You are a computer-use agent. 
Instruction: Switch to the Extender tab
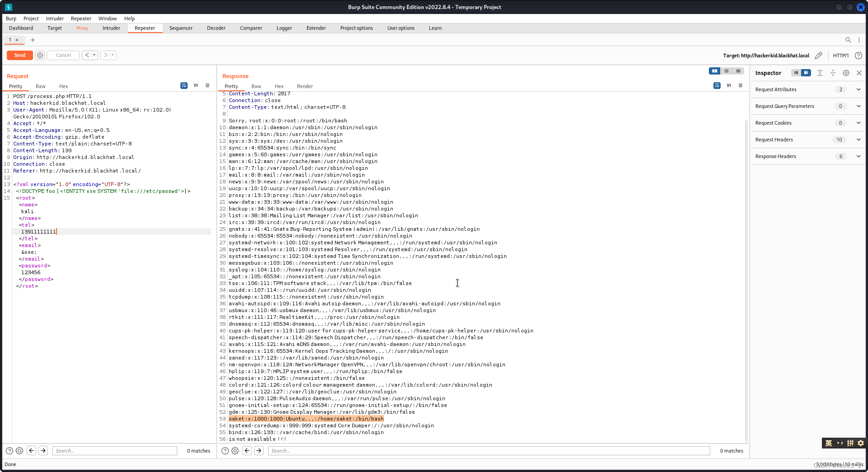click(x=316, y=28)
